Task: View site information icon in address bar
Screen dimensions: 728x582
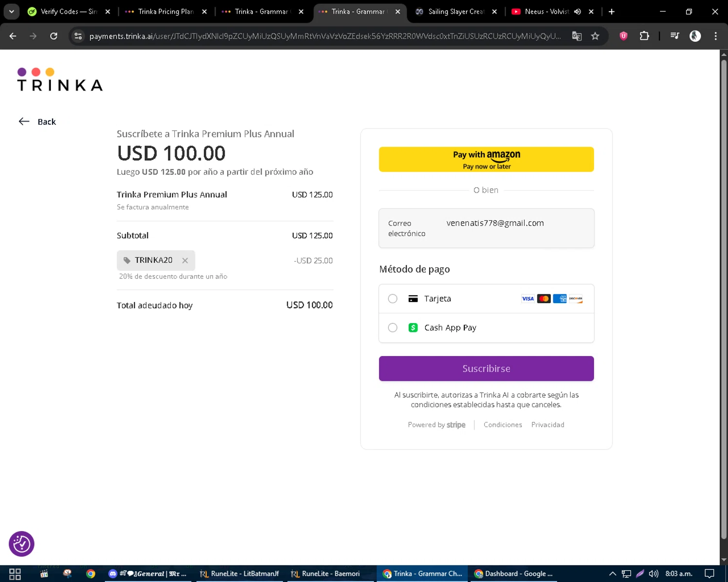Action: [78, 36]
